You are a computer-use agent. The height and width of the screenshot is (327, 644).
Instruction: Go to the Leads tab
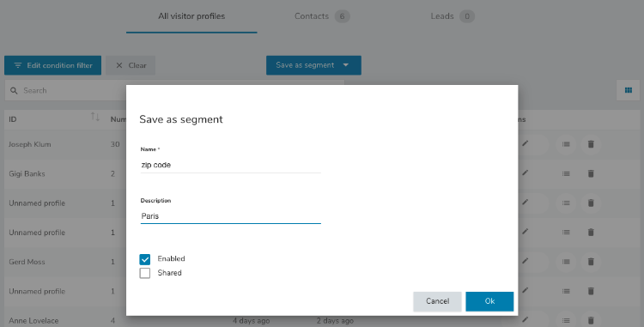pos(453,16)
